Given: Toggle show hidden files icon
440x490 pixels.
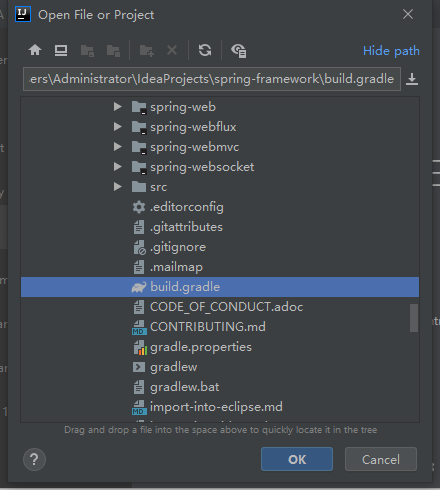Looking at the screenshot, I should [x=239, y=51].
